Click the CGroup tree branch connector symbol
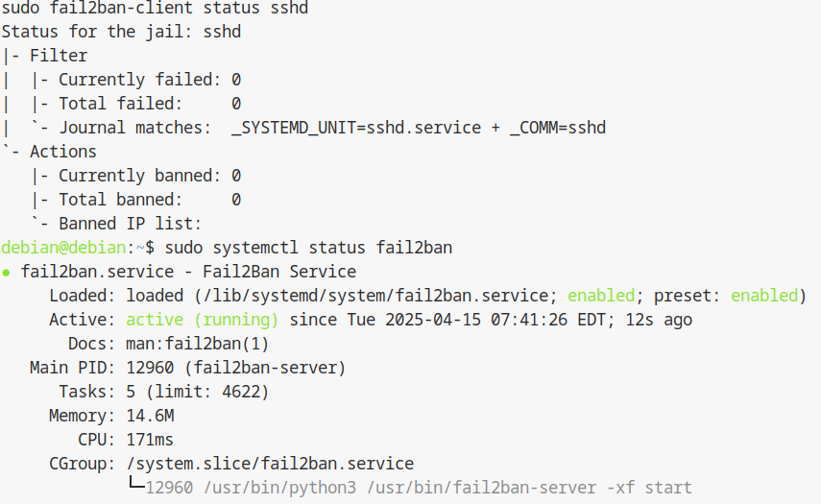The width and height of the screenshot is (821, 504). pyautogui.click(x=135, y=486)
